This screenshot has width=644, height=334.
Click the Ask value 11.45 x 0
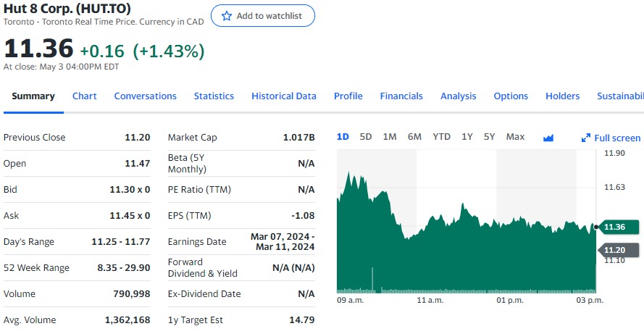130,216
